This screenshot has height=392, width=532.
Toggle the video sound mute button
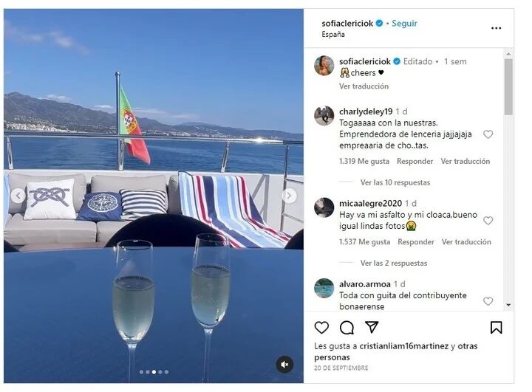tap(284, 364)
